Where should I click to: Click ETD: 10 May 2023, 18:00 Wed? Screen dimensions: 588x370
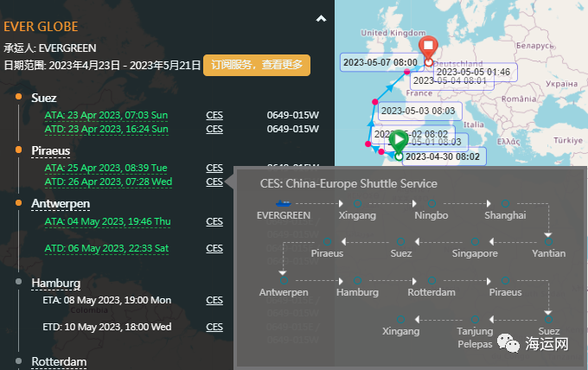point(107,327)
